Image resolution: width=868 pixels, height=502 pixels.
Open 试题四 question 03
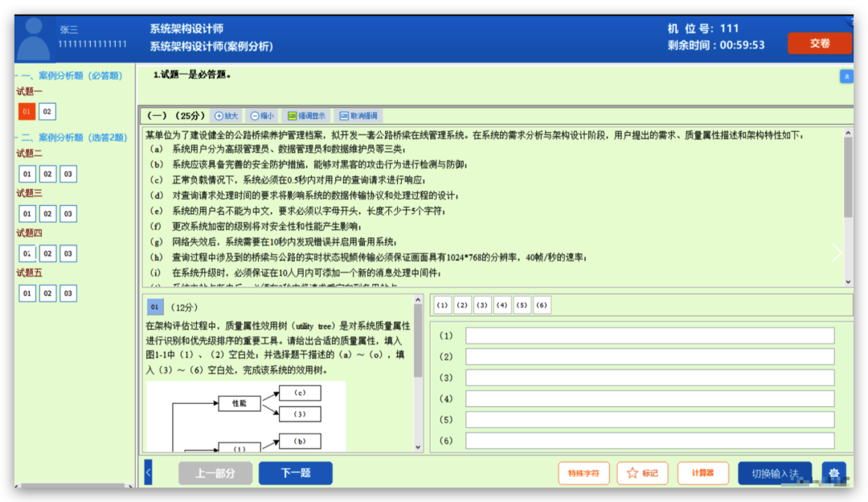click(68, 253)
